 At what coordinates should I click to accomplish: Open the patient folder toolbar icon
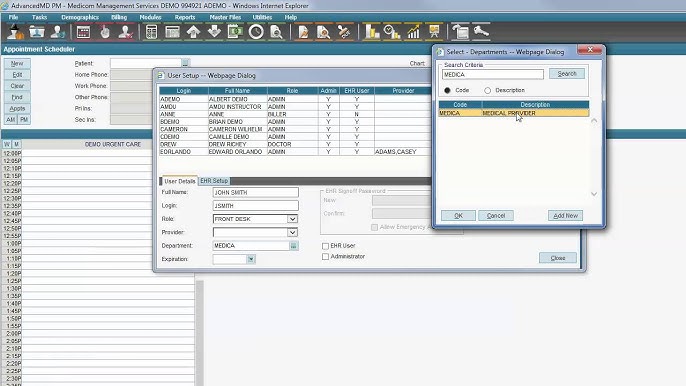37,32
